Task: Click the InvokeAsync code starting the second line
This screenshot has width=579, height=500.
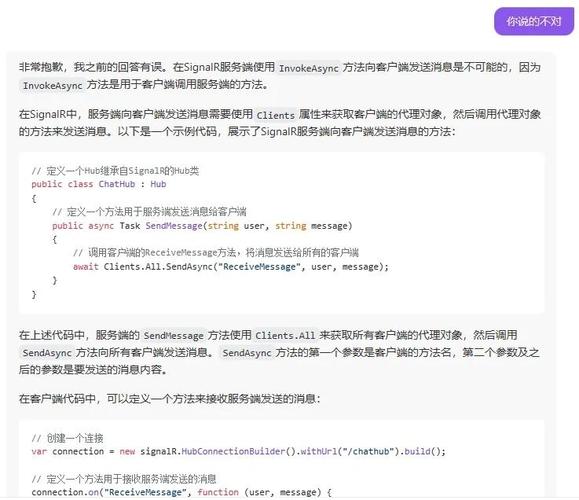Action: pyautogui.click(x=52, y=85)
